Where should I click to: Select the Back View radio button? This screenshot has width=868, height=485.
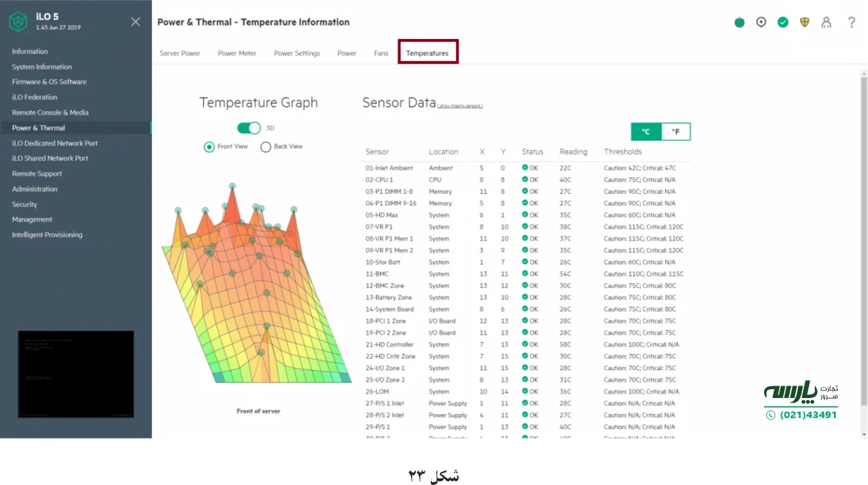pos(265,146)
